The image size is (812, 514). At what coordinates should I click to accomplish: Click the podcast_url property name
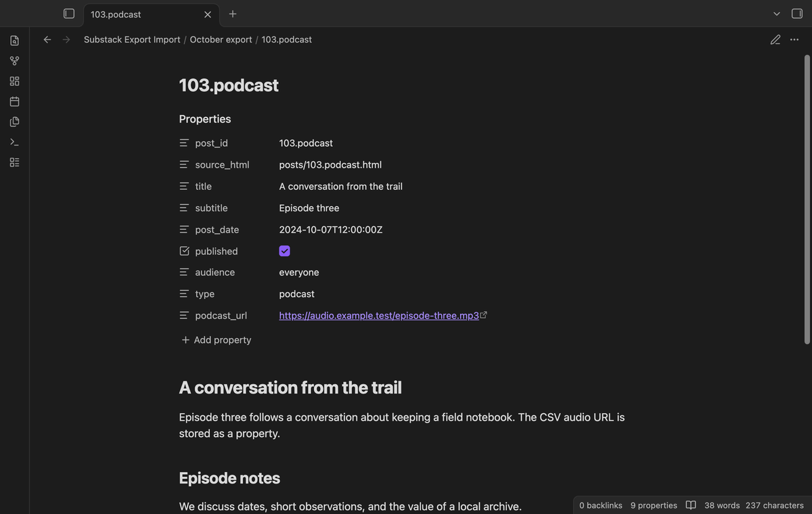(221, 316)
